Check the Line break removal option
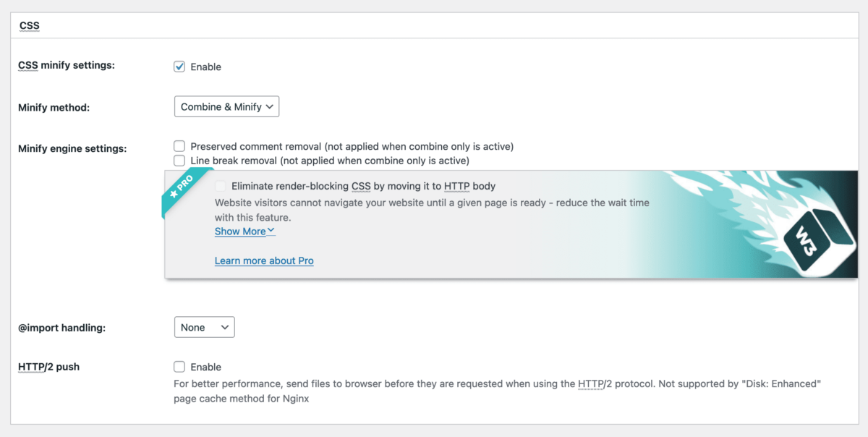Image resolution: width=868 pixels, height=437 pixels. [179, 160]
